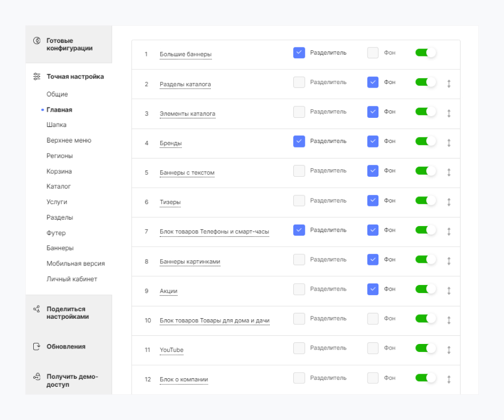Open Блок товаров Телефоны и смарт-часы link

(x=214, y=232)
